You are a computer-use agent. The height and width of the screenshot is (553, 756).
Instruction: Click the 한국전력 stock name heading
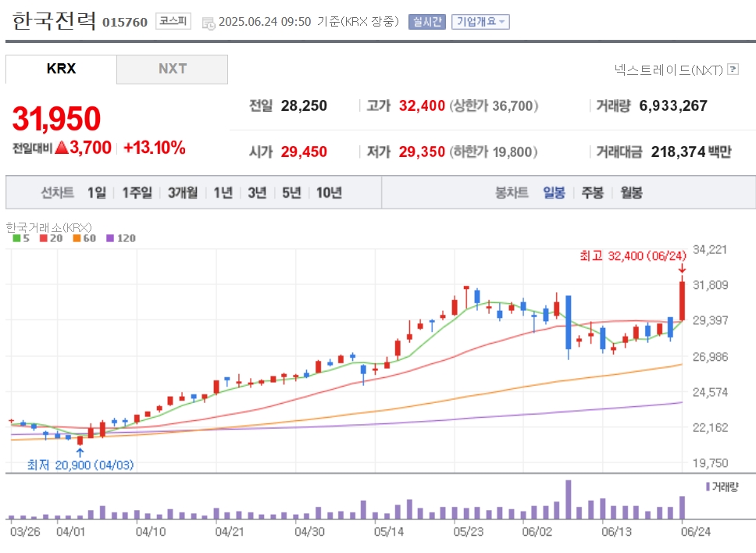(x=54, y=21)
